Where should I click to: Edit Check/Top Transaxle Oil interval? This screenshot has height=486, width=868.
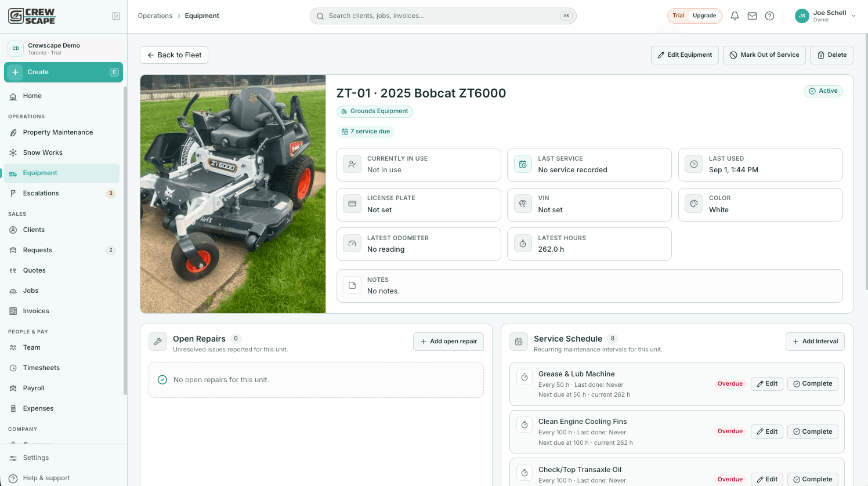click(x=767, y=480)
